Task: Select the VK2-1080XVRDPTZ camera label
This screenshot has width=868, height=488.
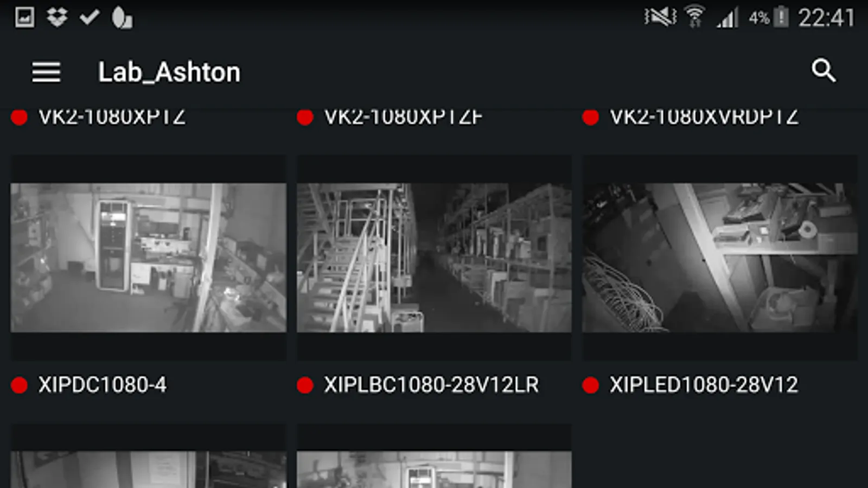Action: 704,117
